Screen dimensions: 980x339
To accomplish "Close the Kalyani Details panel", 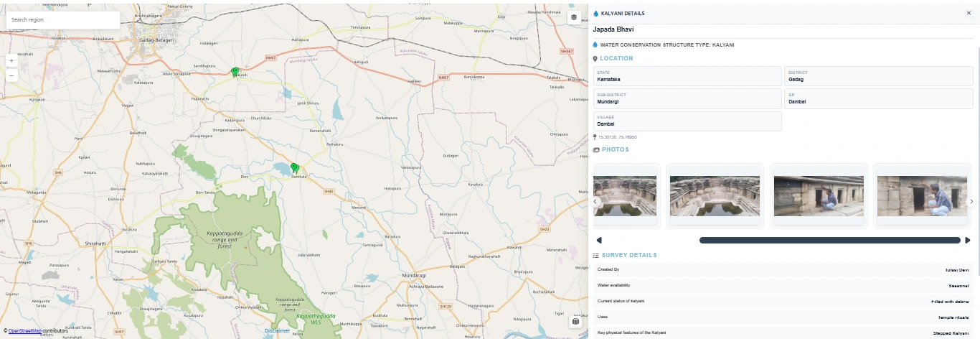I will [x=969, y=13].
